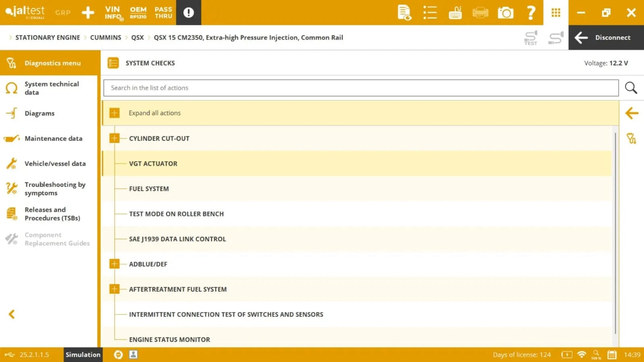Click the question mark help icon

531,13
